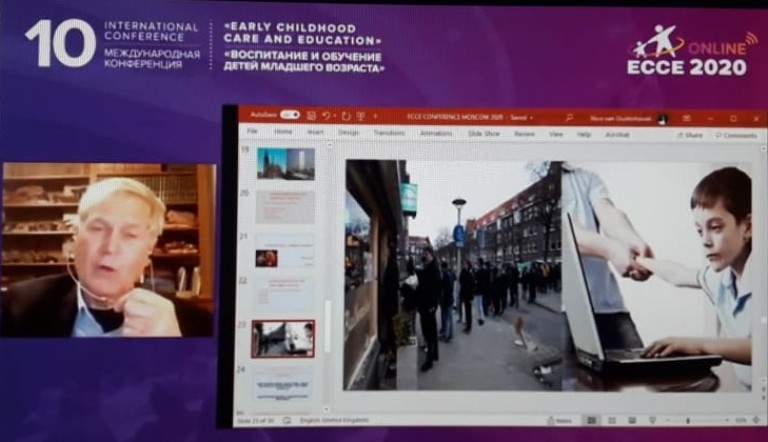Select slide 20 thumbnail
768x442 pixels.
[285, 207]
